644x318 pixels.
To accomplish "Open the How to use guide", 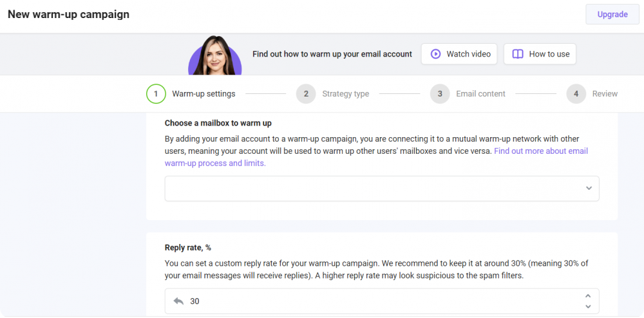I will click(540, 54).
